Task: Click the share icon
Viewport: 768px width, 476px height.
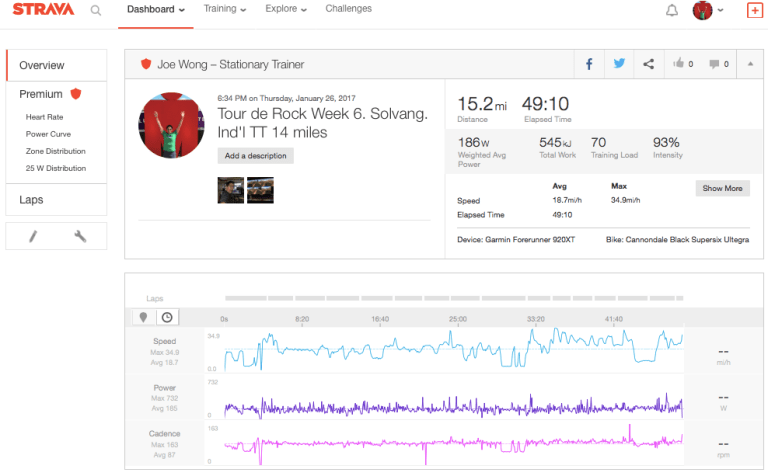Action: coord(649,64)
